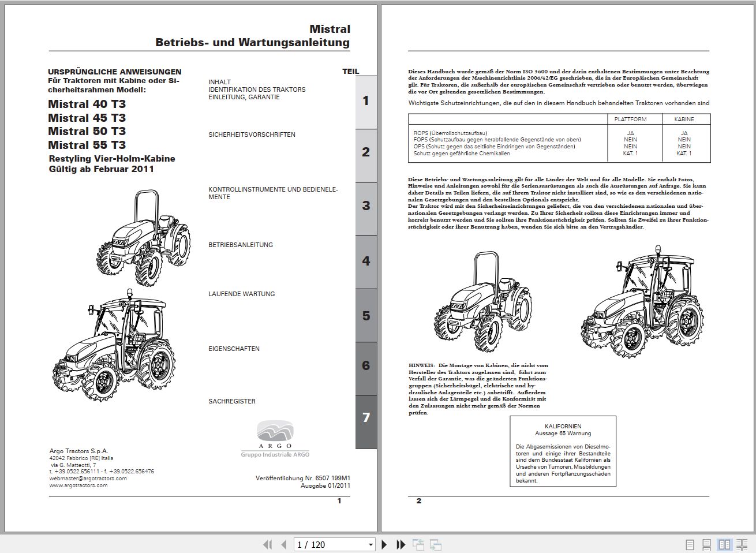This screenshot has height=553, width=756.
Task: Click the 'HINWEIS:' note paragraph label
Action: 421,365
